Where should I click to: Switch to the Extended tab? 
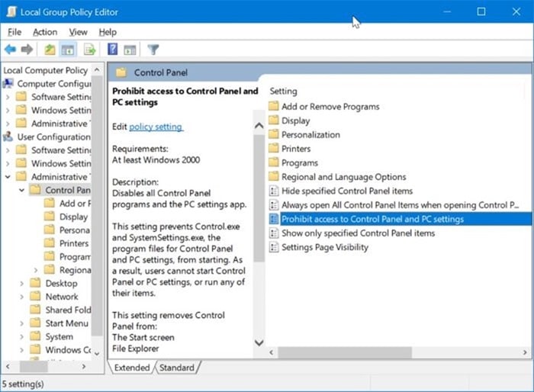pos(132,368)
